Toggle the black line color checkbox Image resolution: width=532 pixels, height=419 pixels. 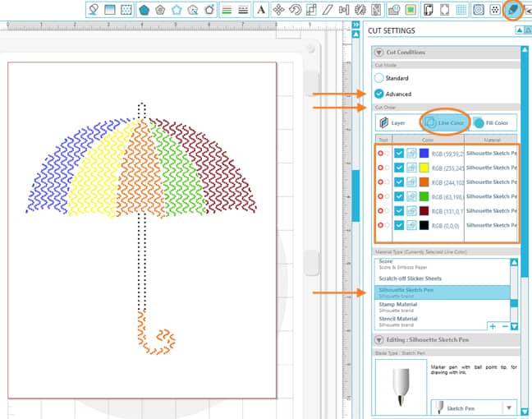[399, 224]
